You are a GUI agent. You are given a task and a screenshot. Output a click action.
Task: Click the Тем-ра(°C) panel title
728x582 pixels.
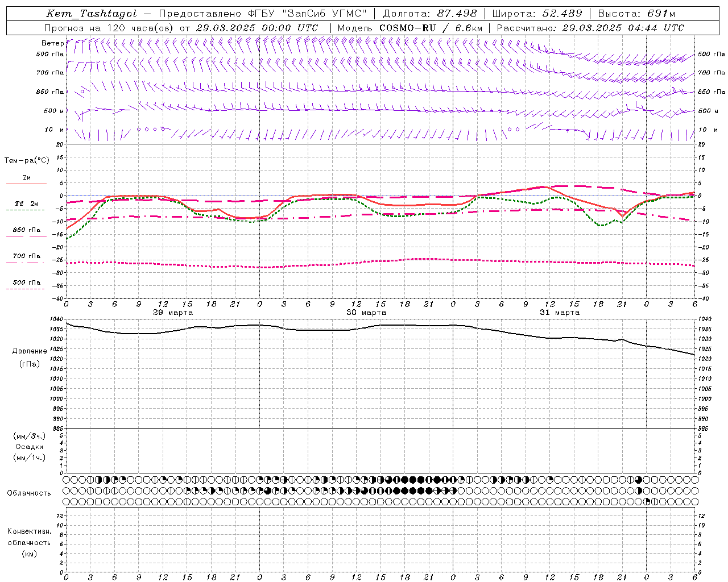[x=27, y=161]
